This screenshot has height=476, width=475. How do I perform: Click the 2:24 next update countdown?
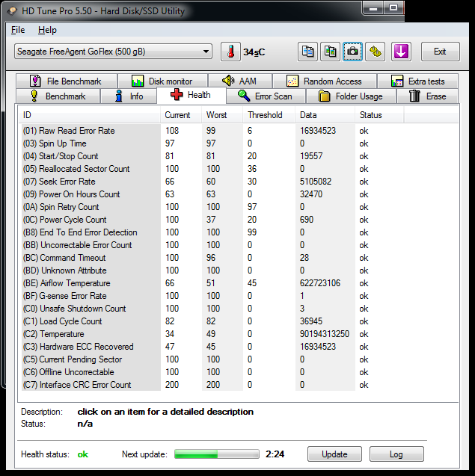pos(275,454)
